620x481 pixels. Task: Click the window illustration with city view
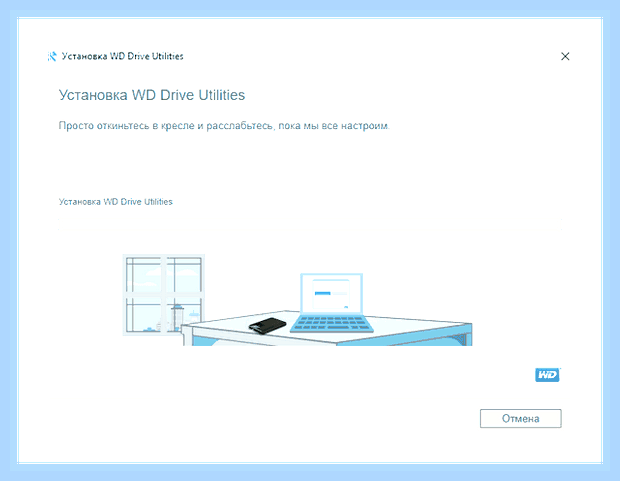coord(163,295)
